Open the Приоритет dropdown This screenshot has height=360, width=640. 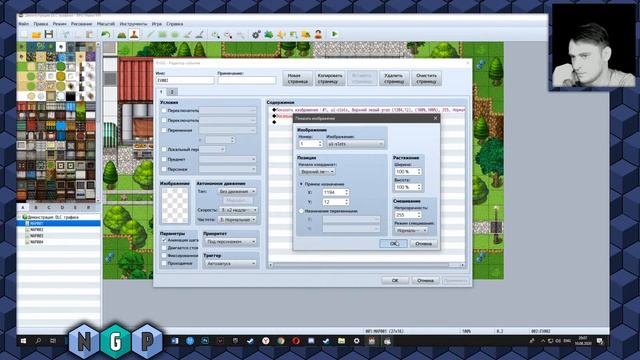(x=231, y=242)
